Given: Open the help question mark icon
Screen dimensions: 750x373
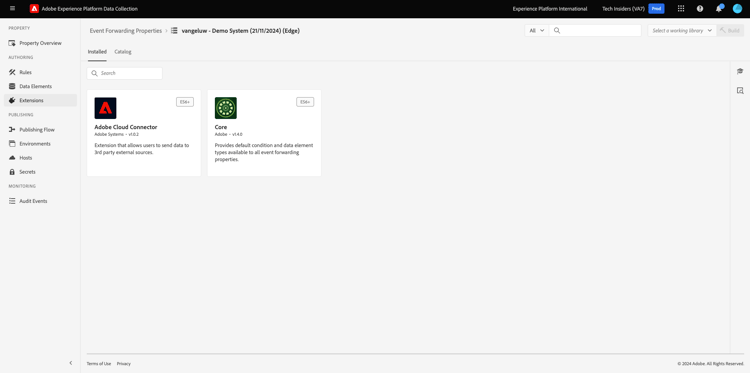Looking at the screenshot, I should click(x=700, y=9).
